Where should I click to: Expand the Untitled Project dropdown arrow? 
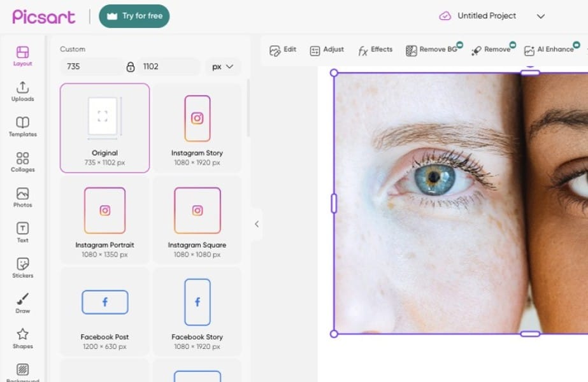click(541, 17)
